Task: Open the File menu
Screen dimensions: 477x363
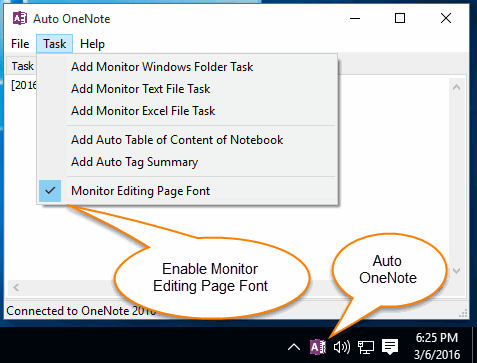Action: pos(20,44)
